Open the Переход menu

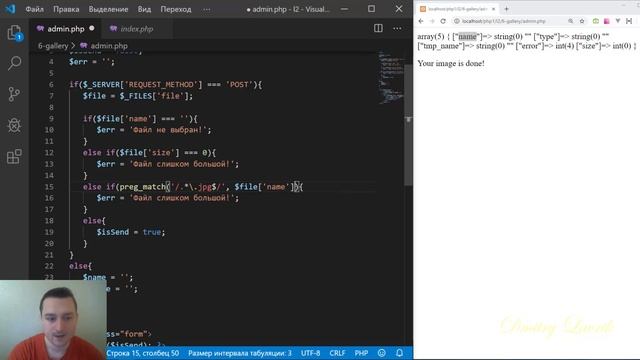pyautogui.click(x=176, y=9)
